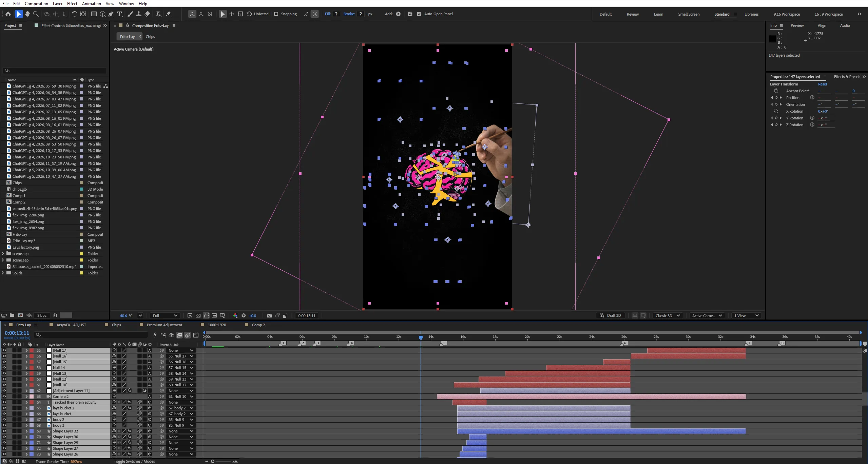Toggle the Snapping checkbox
868x464 pixels.
tap(276, 14)
